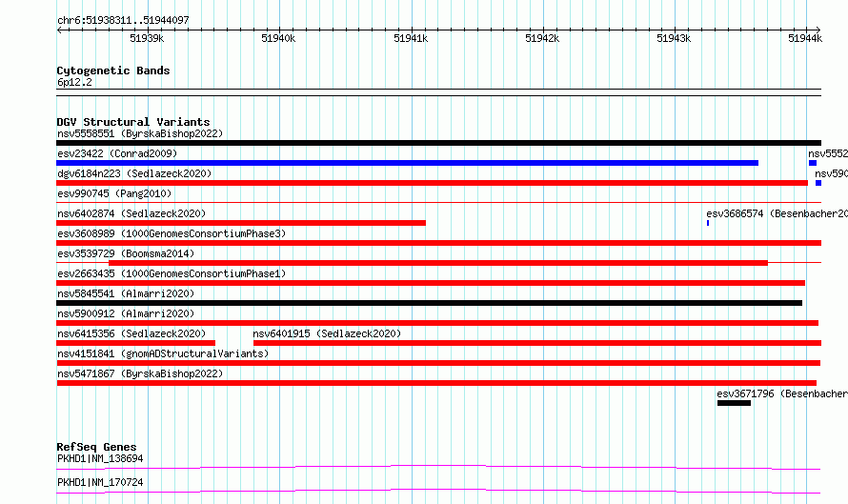Viewport: 848px width, 504px height.
Task: Click the PKHD1|NM_170724 gene label
Action: (x=100, y=482)
